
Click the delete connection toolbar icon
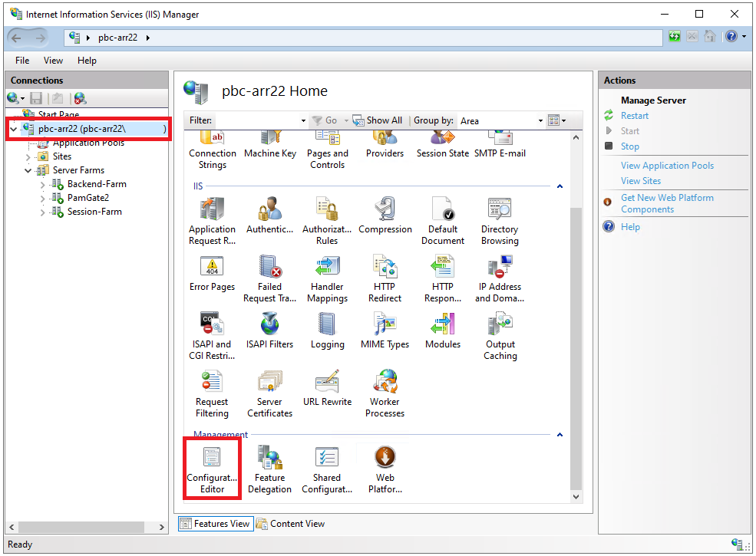(80, 98)
